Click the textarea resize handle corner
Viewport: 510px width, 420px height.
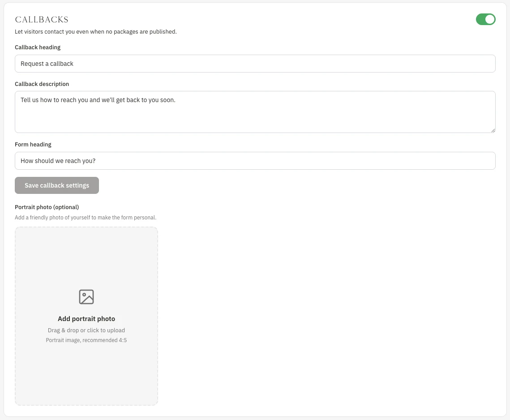click(x=493, y=130)
